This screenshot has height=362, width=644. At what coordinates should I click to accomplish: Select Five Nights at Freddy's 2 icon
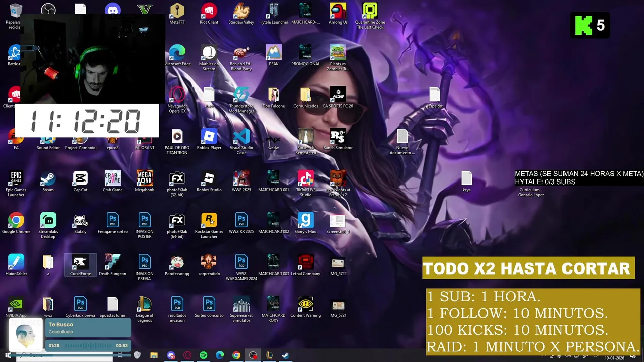pos(338,184)
